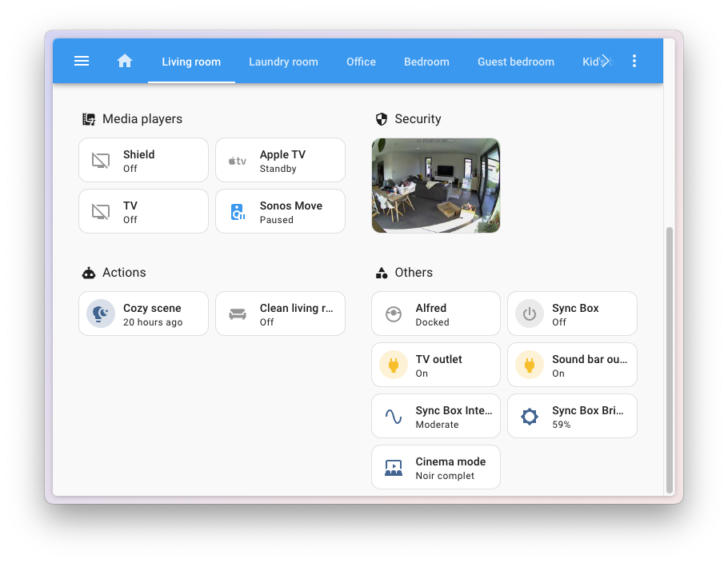
Task: Click the Alfred vacuum icon
Action: [x=393, y=313]
